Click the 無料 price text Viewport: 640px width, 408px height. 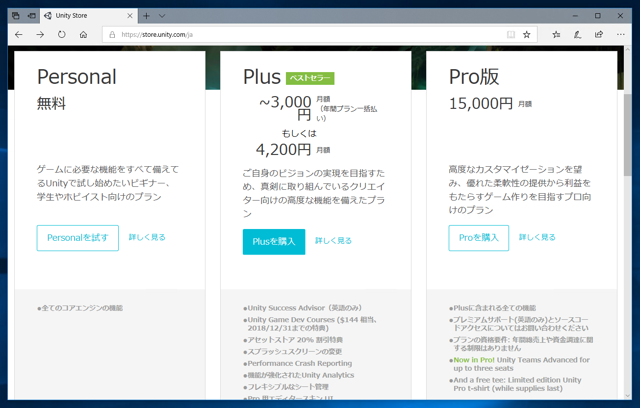coord(51,104)
